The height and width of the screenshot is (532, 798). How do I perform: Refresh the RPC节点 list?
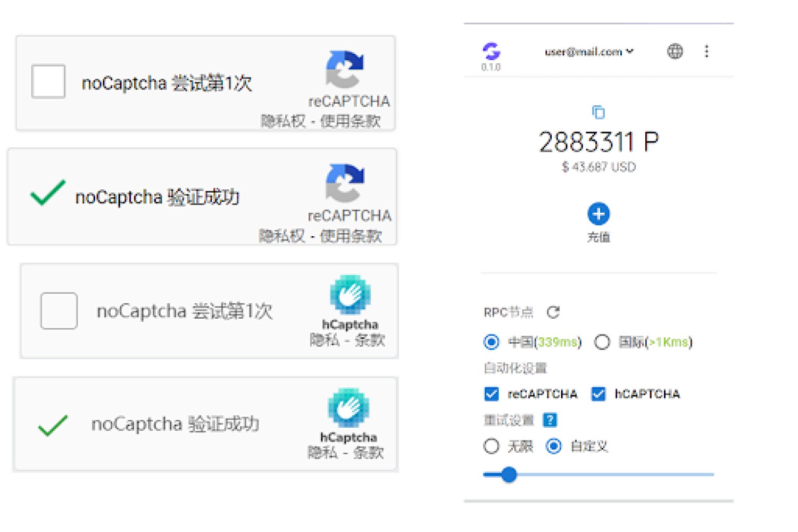coord(553,312)
